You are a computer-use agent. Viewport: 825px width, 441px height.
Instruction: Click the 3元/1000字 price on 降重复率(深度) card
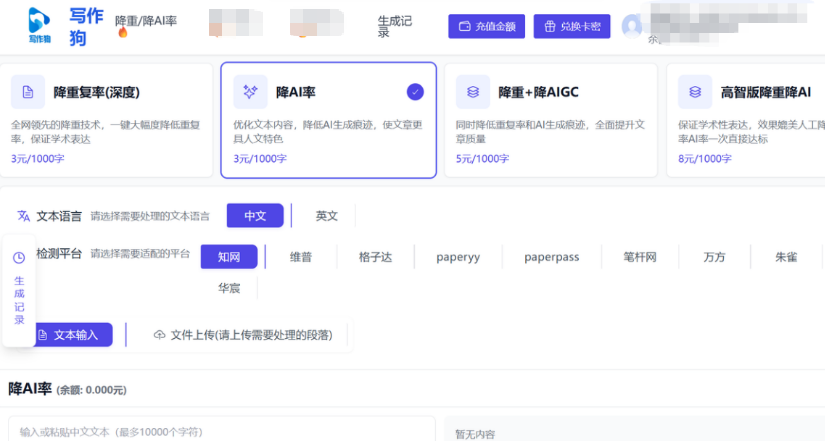[x=38, y=158]
